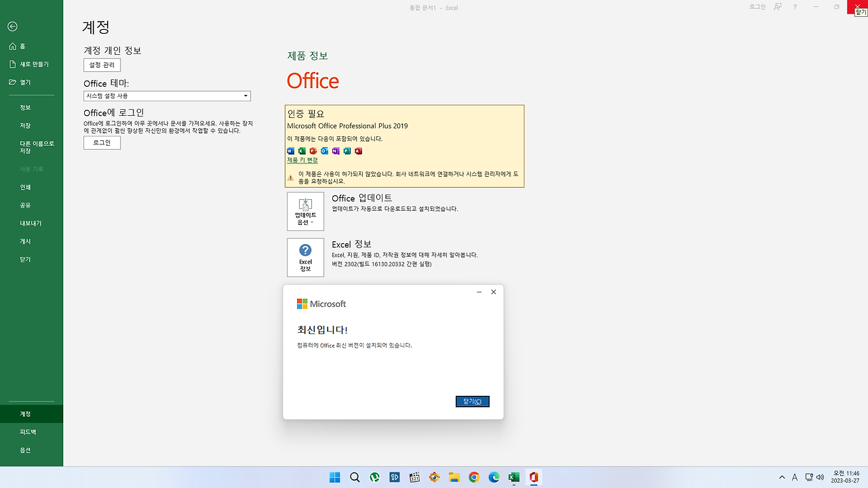Click the Outlook icon in the included apps row
The height and width of the screenshot is (488, 868).
coord(324,150)
